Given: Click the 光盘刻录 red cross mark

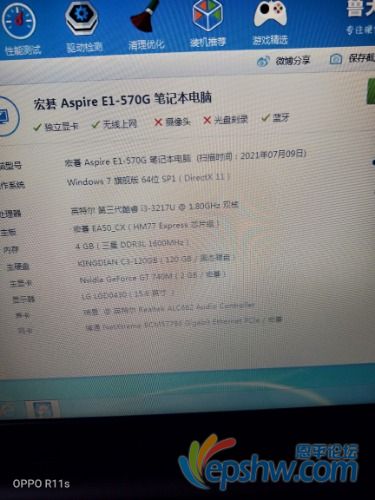Looking at the screenshot, I should pyautogui.click(x=207, y=120).
